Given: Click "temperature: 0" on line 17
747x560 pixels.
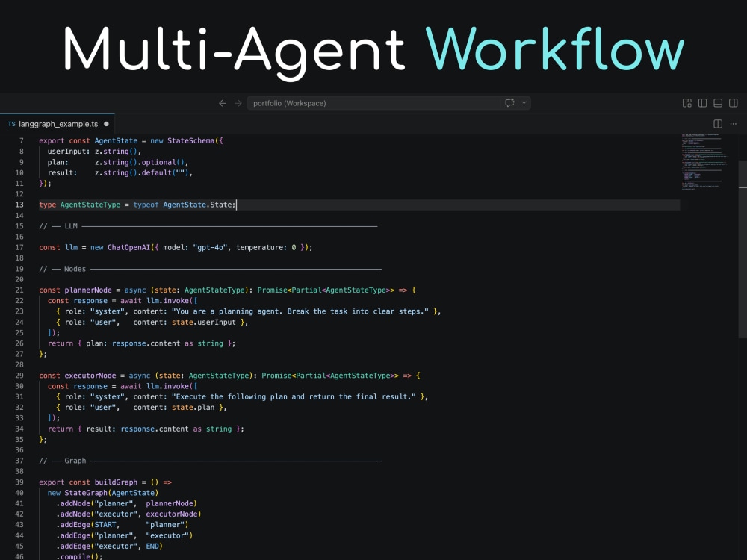Looking at the screenshot, I should 266,247.
